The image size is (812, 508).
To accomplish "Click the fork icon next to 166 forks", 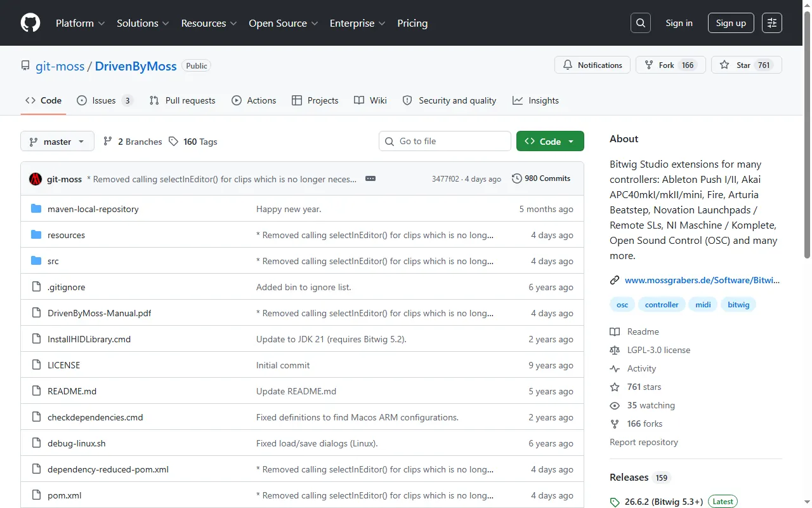I will point(615,424).
